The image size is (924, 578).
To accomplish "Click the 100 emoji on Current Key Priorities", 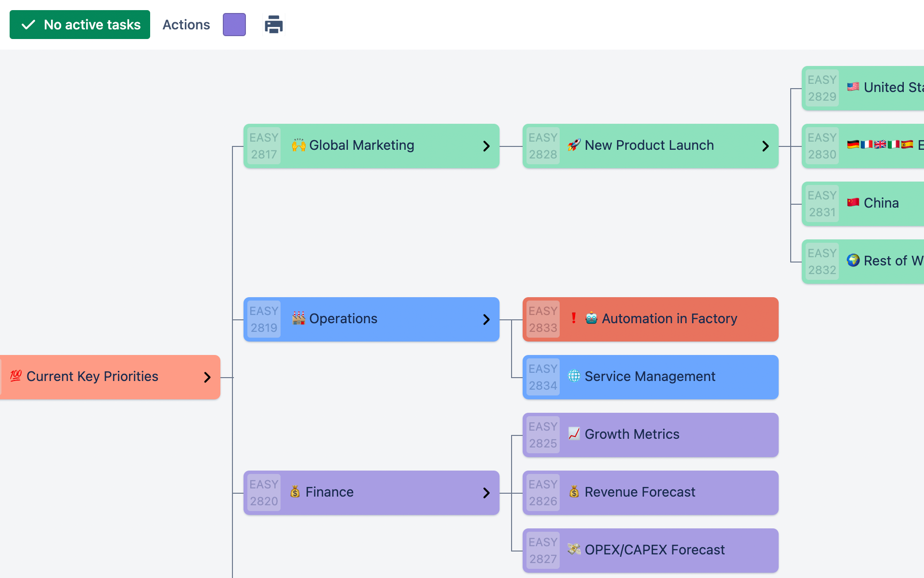I will (16, 376).
